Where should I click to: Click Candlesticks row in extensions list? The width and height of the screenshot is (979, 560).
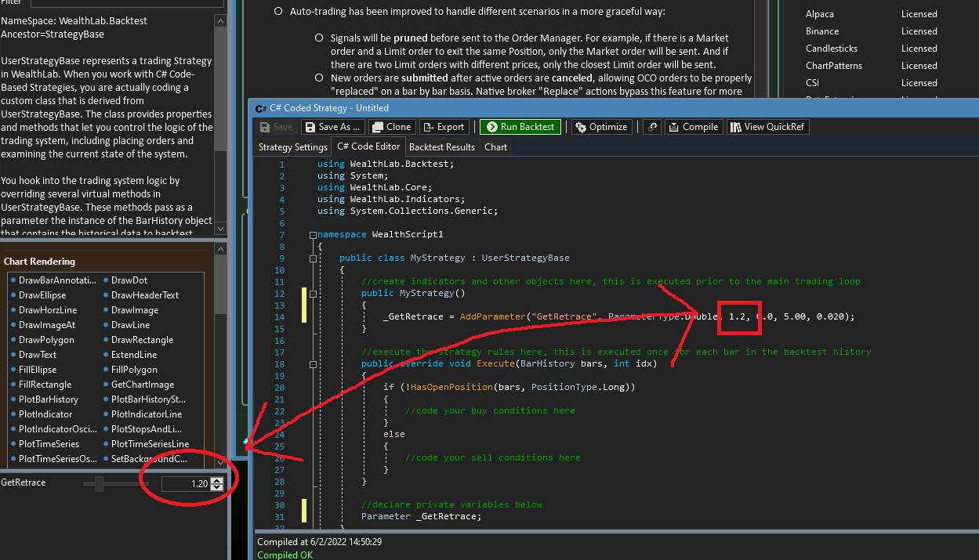(x=872, y=49)
